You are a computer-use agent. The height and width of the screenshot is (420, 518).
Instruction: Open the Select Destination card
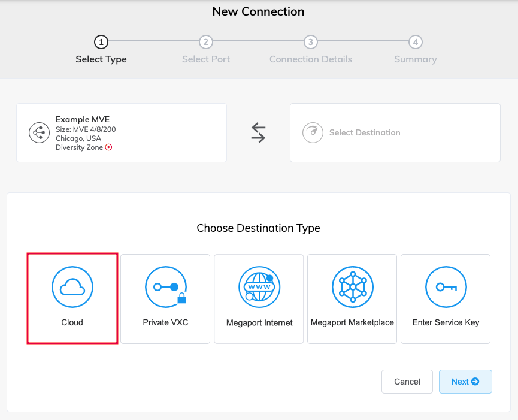click(395, 133)
